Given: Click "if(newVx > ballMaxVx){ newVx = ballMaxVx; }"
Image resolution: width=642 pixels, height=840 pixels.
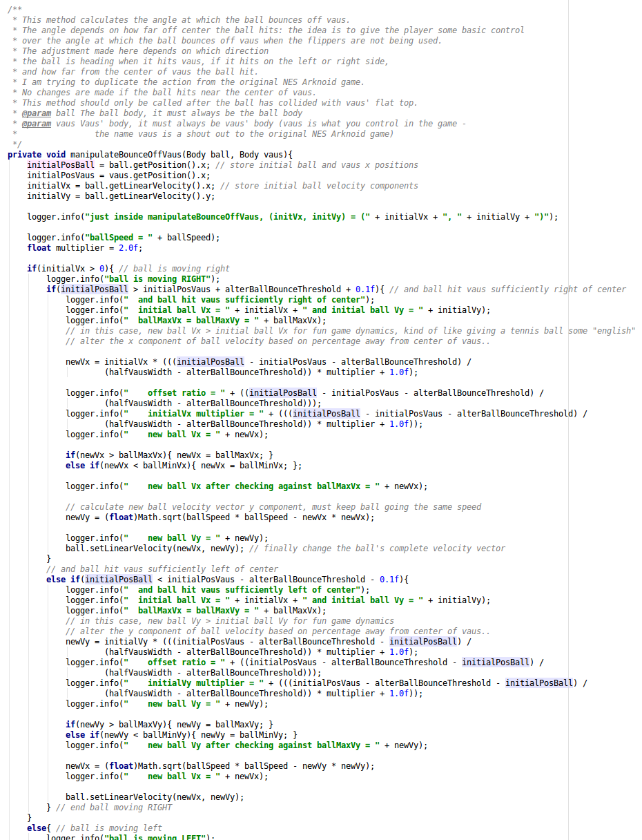Looking at the screenshot, I should click(169, 455).
